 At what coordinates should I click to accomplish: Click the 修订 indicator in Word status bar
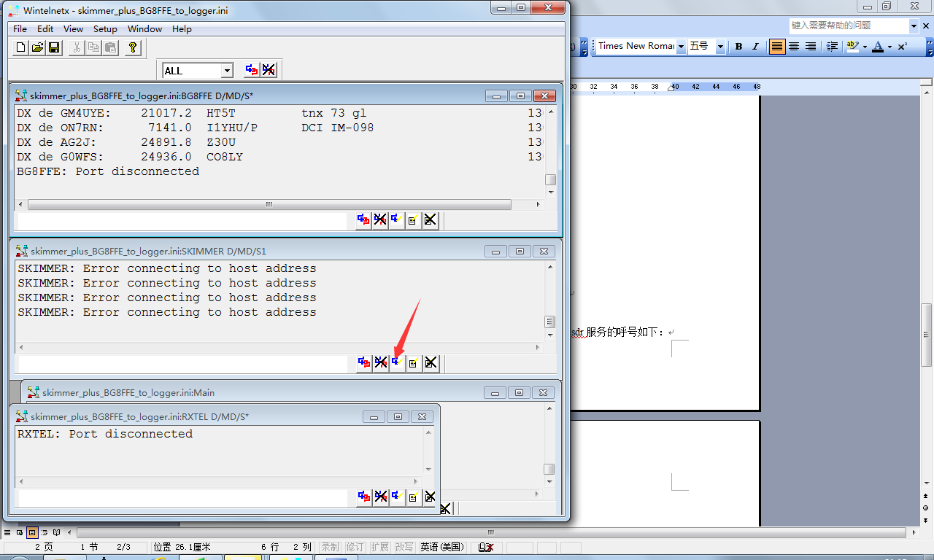tap(355, 547)
